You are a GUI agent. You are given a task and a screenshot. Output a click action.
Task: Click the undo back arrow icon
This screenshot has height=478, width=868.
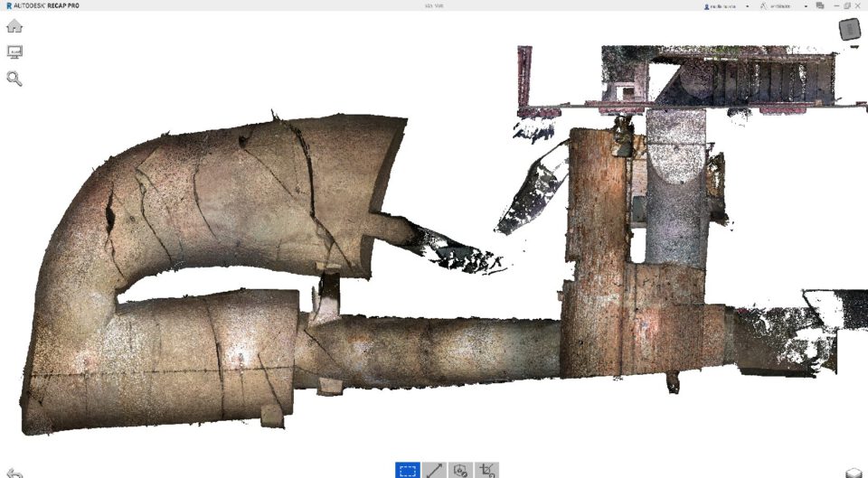pos(15,473)
